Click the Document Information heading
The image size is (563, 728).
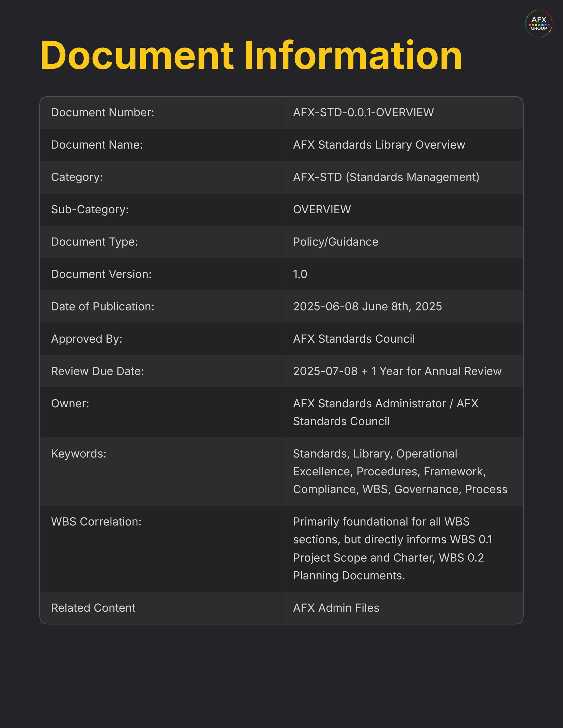tap(251, 55)
